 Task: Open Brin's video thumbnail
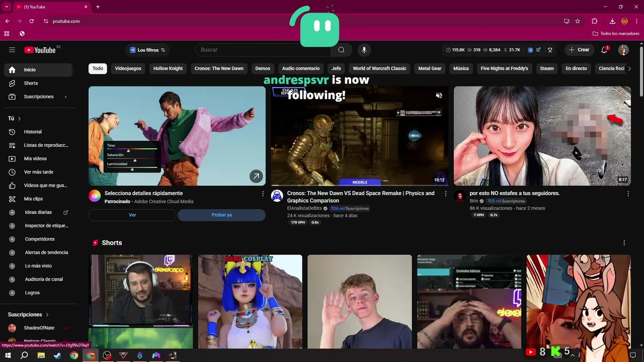542,136
